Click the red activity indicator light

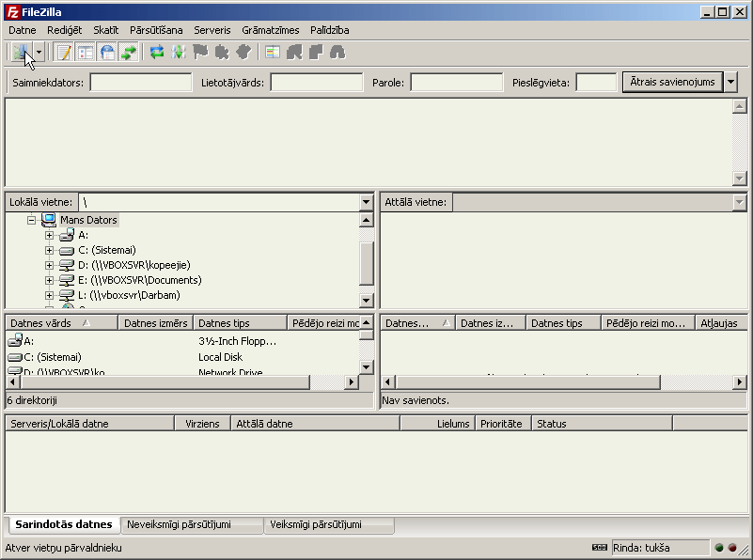pos(732,548)
